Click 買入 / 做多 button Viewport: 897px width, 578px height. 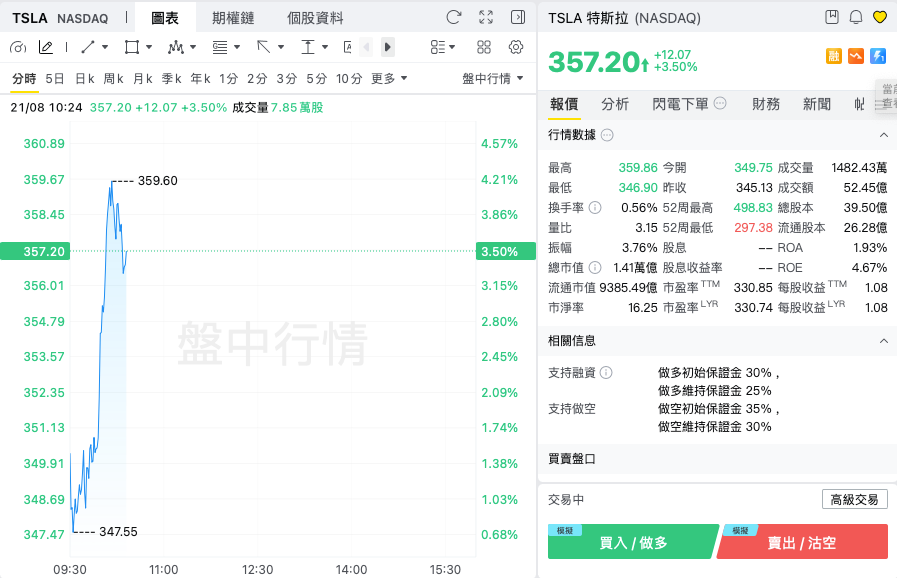click(633, 541)
